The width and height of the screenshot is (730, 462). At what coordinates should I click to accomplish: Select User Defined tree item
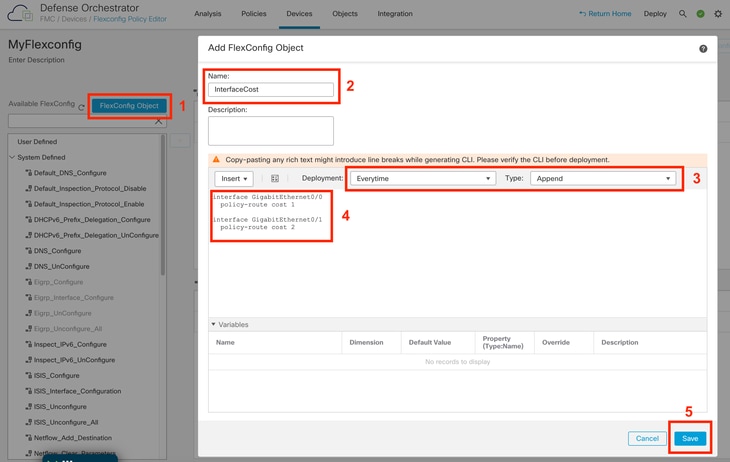click(37, 142)
